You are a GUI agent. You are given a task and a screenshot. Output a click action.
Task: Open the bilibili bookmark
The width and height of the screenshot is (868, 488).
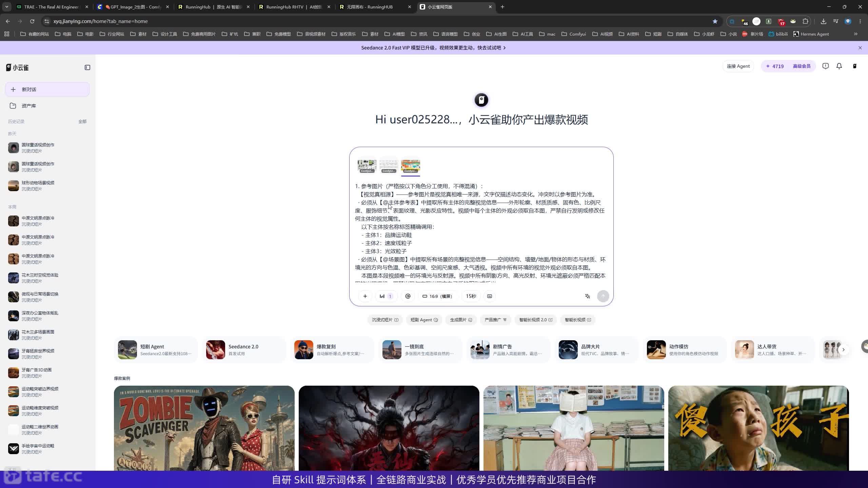(778, 34)
